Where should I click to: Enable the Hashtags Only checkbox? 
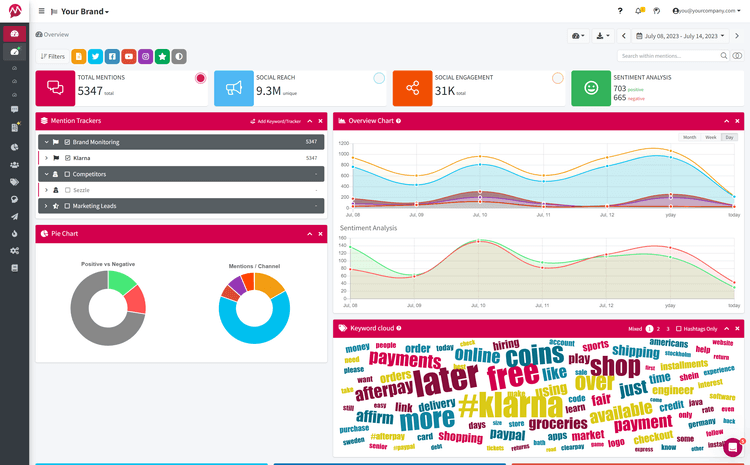coord(679,329)
